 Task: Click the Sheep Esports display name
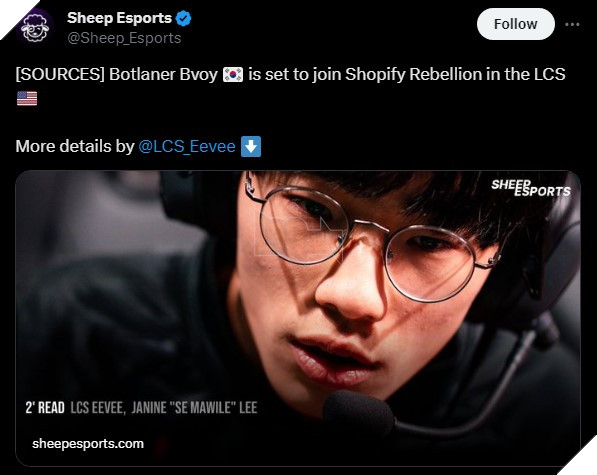[x=120, y=18]
